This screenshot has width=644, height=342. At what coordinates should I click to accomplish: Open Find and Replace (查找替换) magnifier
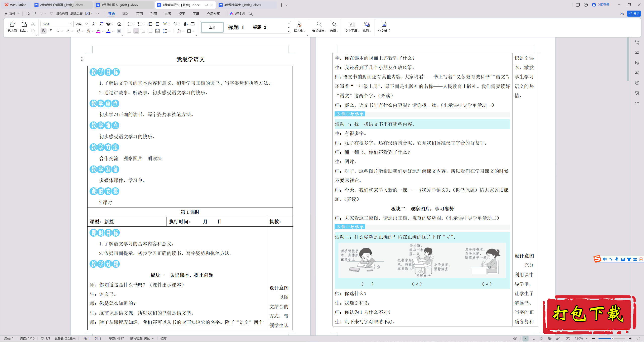[319, 24]
